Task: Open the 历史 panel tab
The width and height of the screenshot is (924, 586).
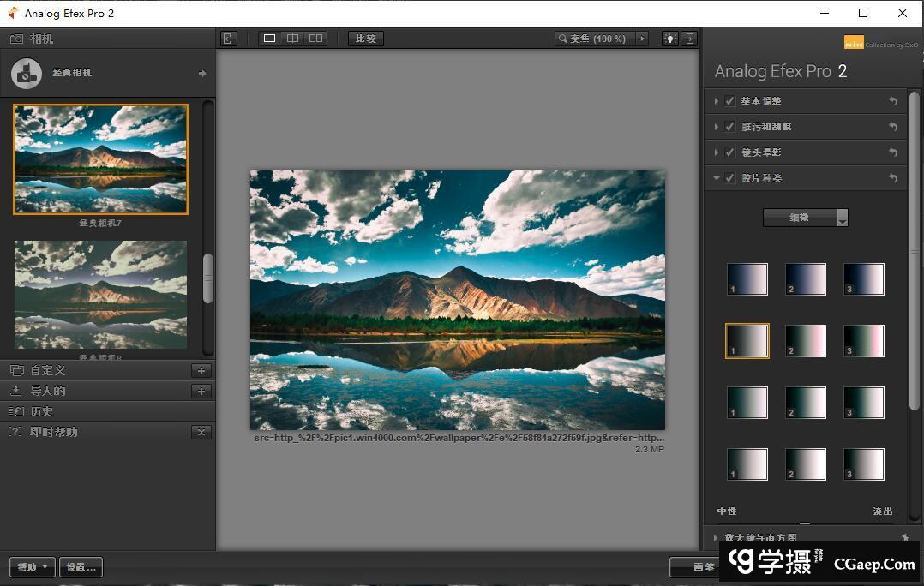Action: click(x=42, y=411)
